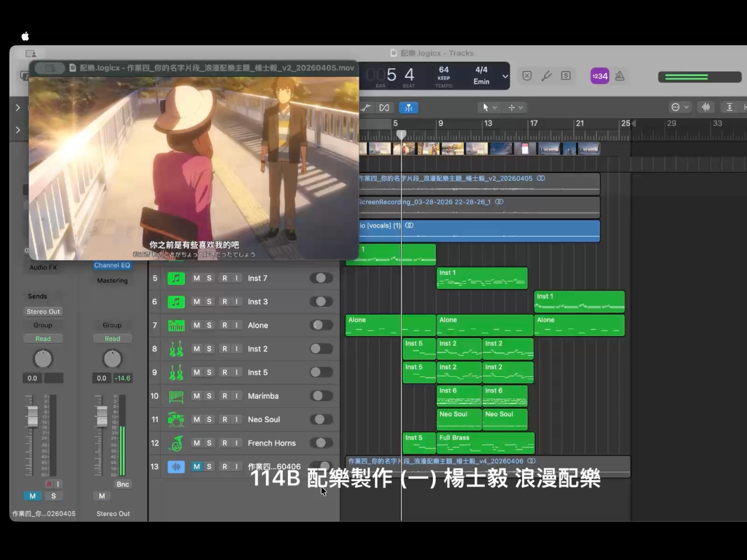747x560 pixels.
Task: Toggle the Solo S button in control bar
Action: point(566,76)
